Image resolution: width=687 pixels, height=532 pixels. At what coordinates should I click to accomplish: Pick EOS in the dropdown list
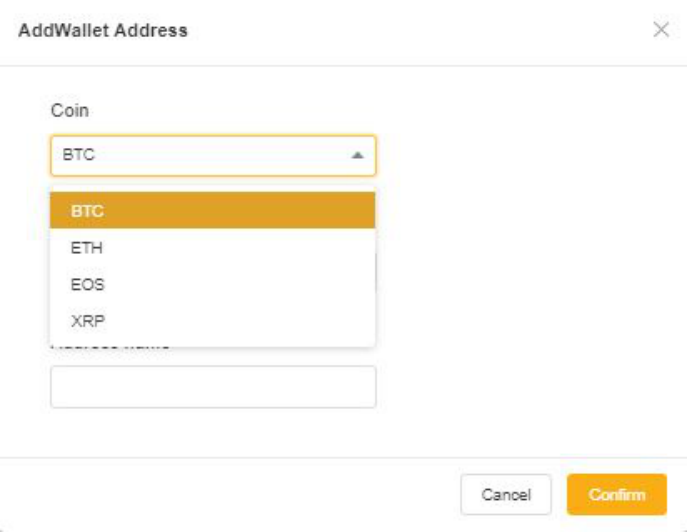point(212,284)
